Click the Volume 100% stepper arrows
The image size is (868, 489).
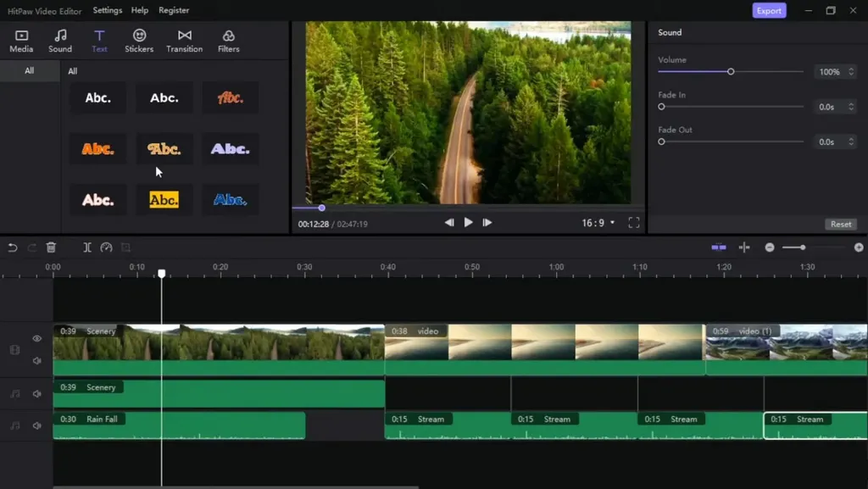[x=851, y=71]
